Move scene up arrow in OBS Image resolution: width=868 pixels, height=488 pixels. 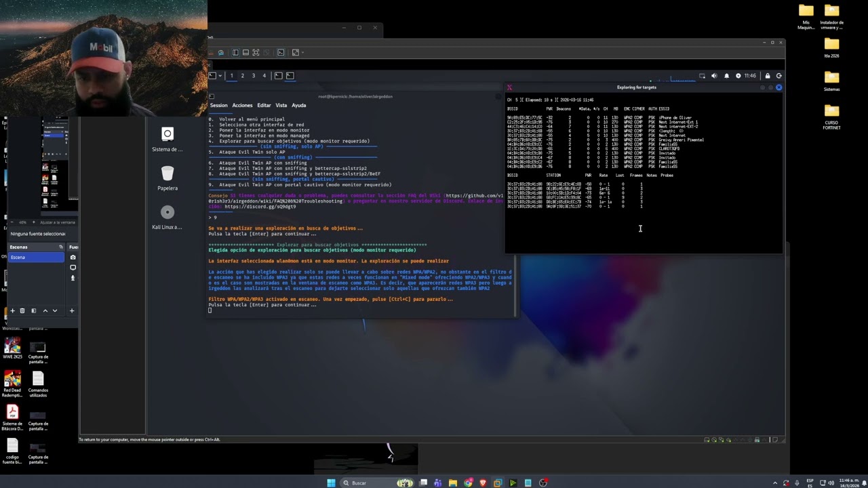45,310
